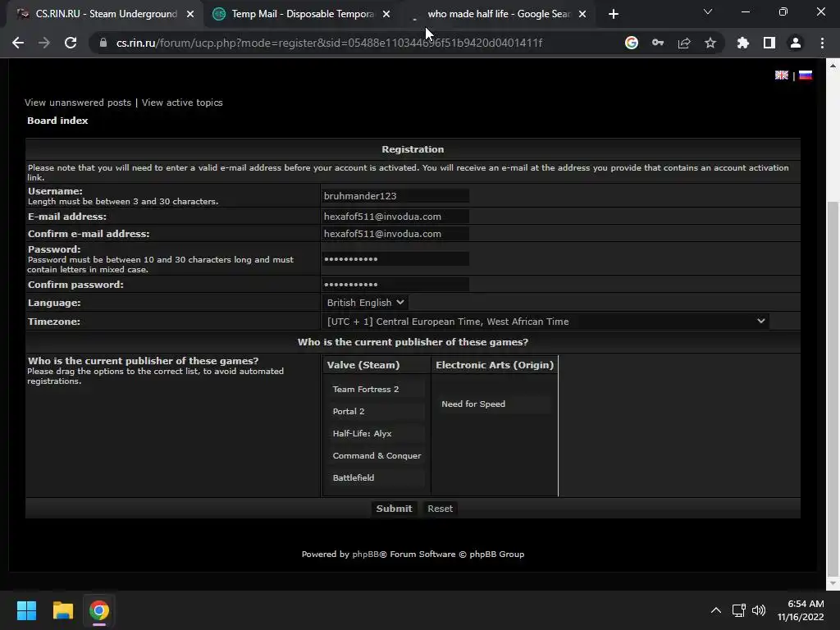The image size is (840, 630).
Task: Open the Chrome three-dot menu
Action: (822, 43)
